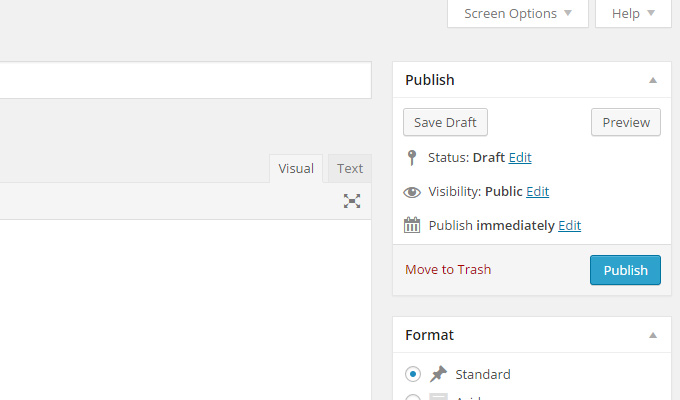This screenshot has width=680, height=400.
Task: Edit the Public visibility setting
Action: coord(537,191)
